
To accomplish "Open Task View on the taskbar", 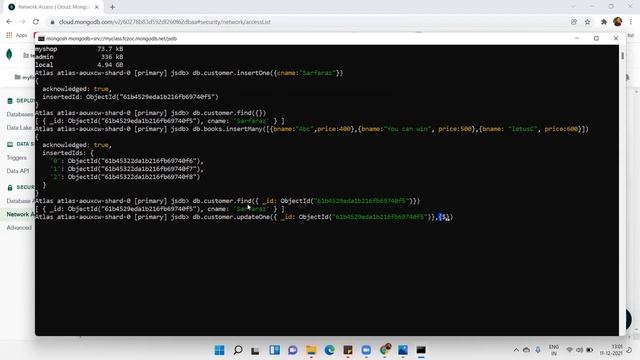I will (256, 350).
